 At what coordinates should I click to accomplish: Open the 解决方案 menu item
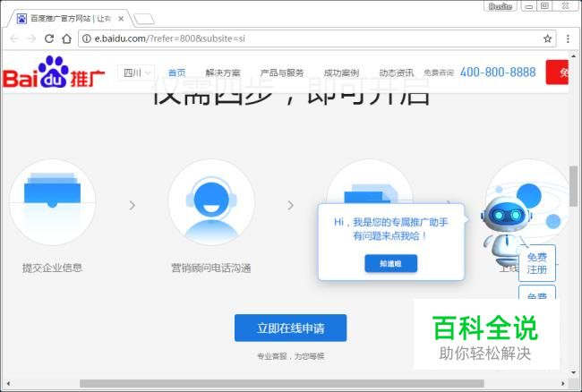tap(223, 72)
